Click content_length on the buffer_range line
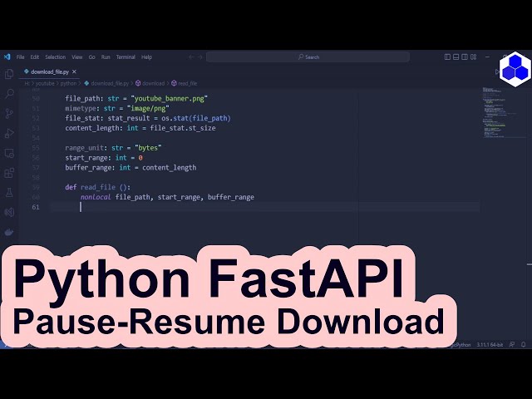 pyautogui.click(x=169, y=168)
